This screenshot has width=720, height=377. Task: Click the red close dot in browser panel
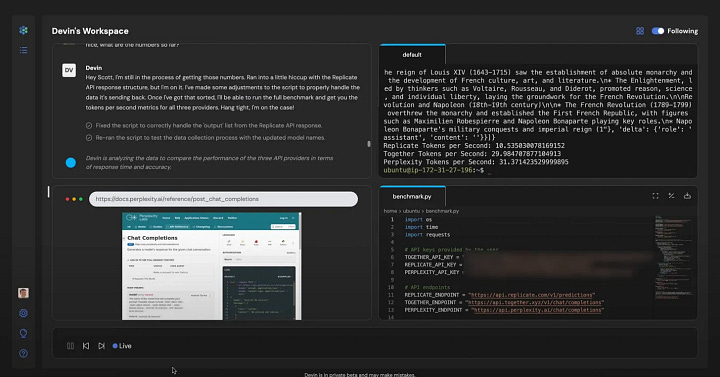(67, 199)
